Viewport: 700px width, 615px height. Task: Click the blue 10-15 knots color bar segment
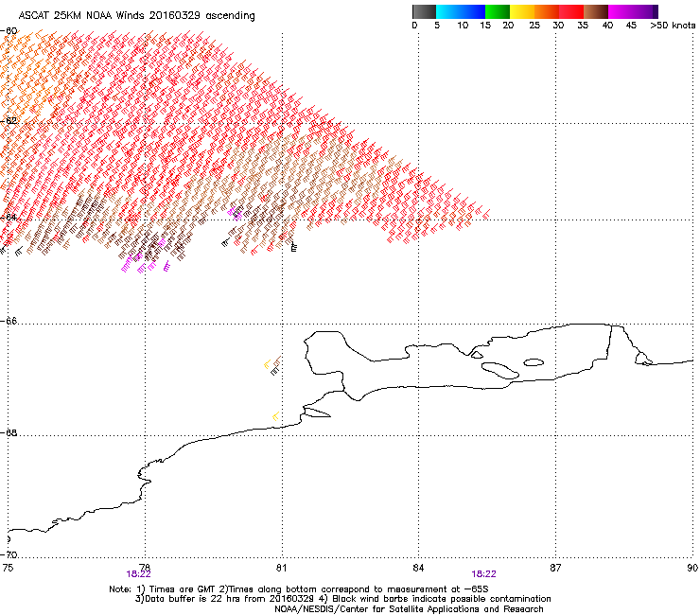click(473, 11)
